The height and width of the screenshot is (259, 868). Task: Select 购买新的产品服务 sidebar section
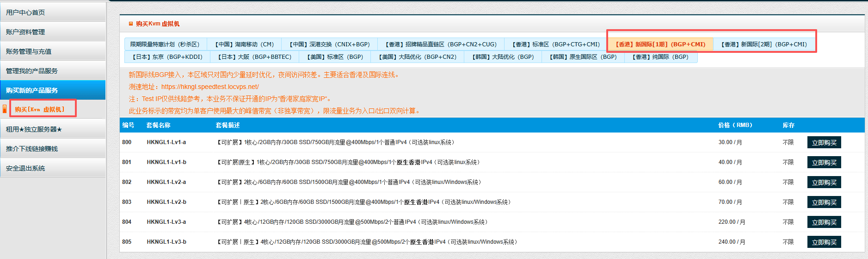[53, 90]
